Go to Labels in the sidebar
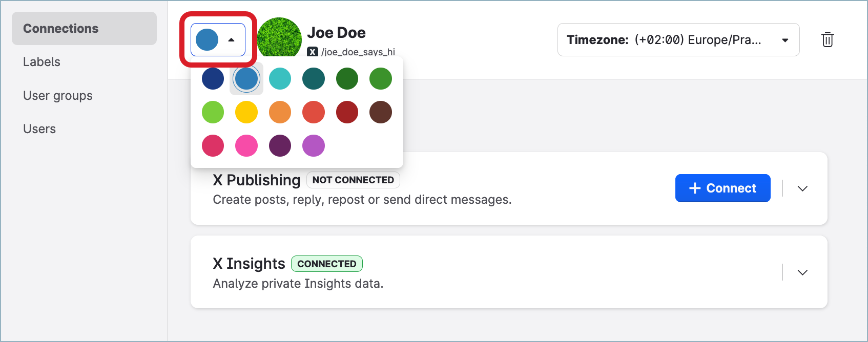The width and height of the screenshot is (868, 342). (42, 62)
